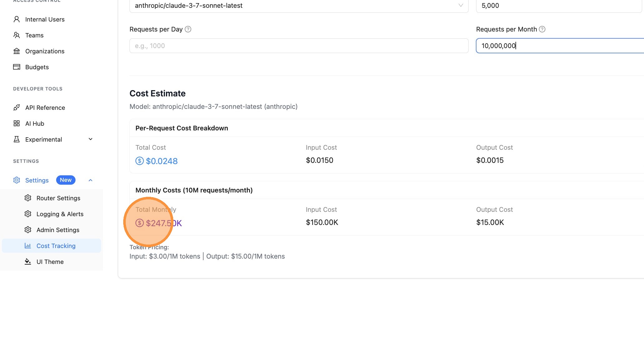The width and height of the screenshot is (644, 360).
Task: Open Admin Settings page
Action: coord(58,230)
